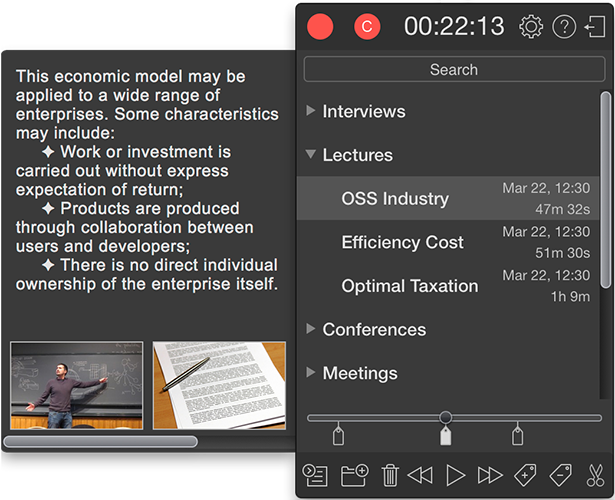Click the exit arrow icon

[x=596, y=27]
